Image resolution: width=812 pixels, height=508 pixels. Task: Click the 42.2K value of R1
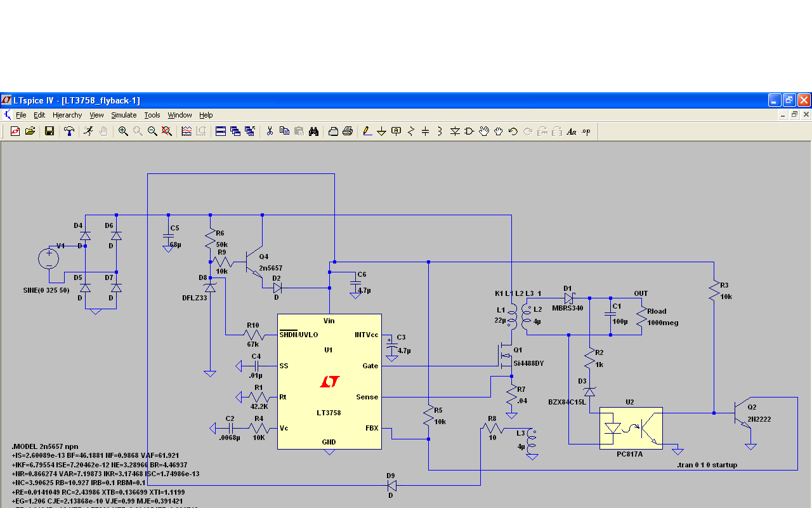(259, 406)
